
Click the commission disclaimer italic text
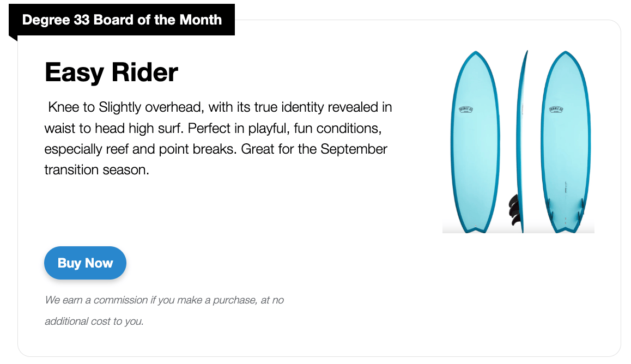[x=164, y=311]
